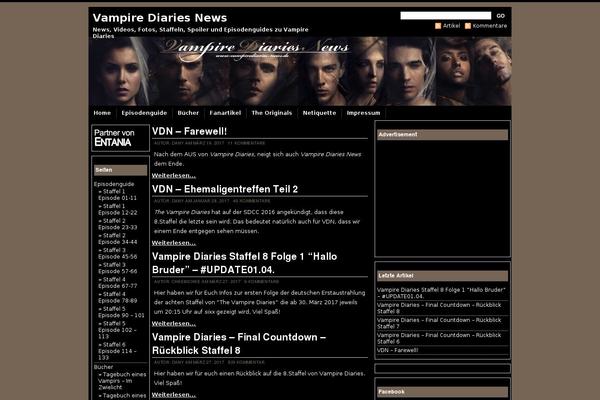Click Weiterlesen under VDN – Farewell!
The height and width of the screenshot is (400, 600).
coord(174,176)
